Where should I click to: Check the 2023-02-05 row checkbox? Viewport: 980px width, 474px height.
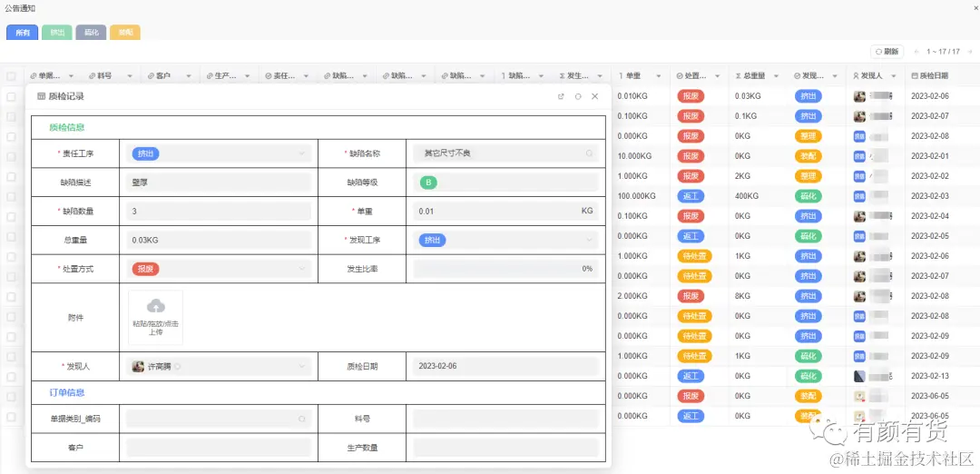(11, 236)
